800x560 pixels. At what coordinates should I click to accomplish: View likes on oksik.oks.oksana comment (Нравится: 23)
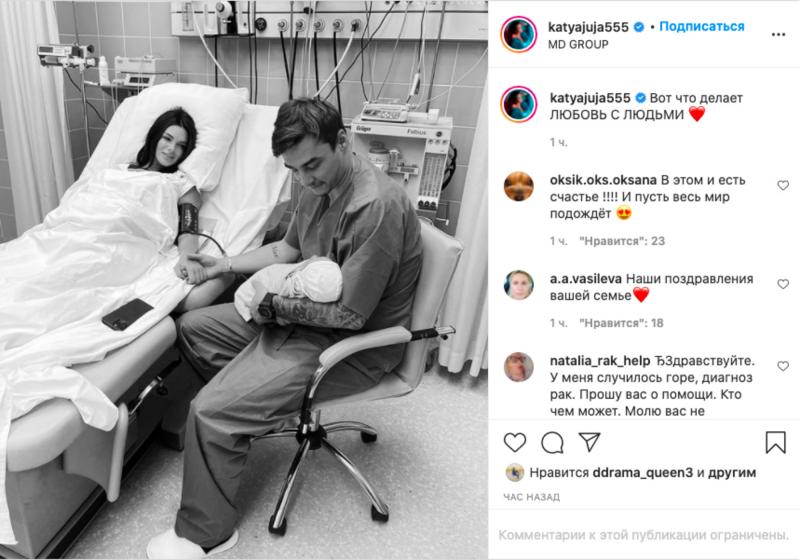(622, 241)
